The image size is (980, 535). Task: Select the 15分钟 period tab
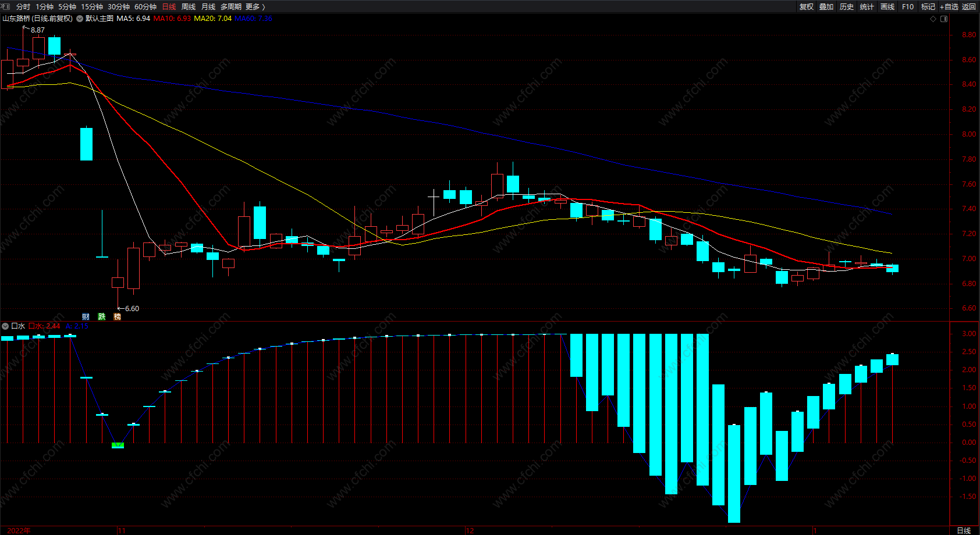pyautogui.click(x=92, y=7)
